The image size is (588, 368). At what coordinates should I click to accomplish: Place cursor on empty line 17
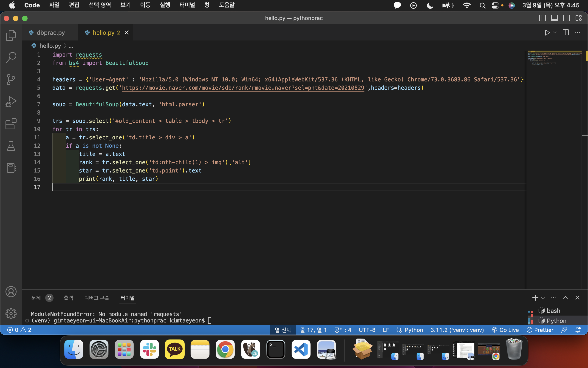point(289,187)
